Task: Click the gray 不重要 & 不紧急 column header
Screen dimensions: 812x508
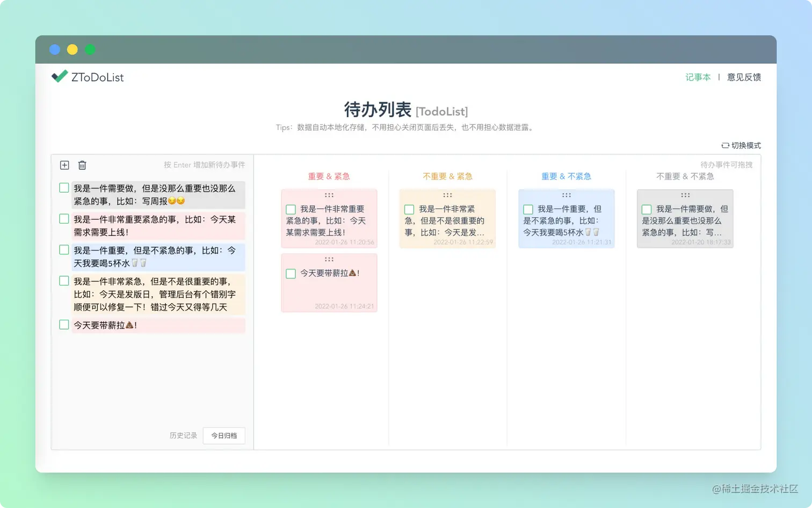Action: [x=685, y=176]
